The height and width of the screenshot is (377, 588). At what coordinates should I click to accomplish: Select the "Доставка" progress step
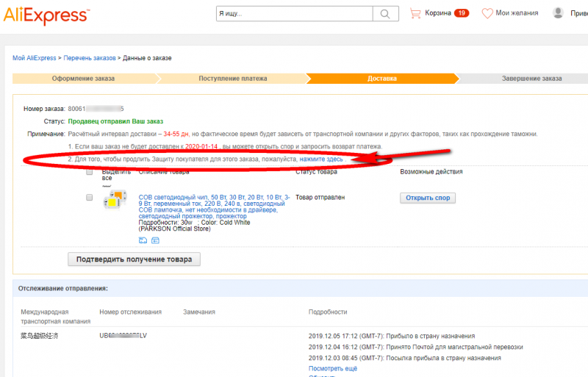[x=381, y=78]
